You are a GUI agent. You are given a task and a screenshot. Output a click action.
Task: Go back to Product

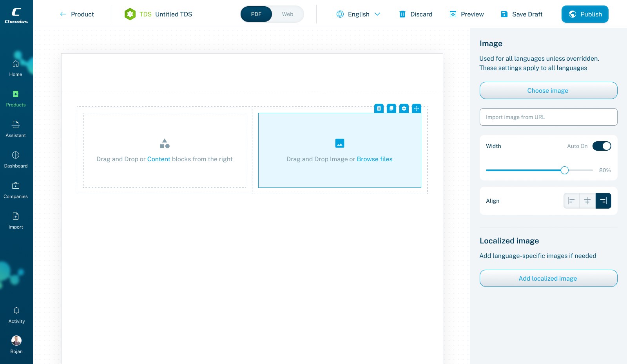click(x=77, y=14)
